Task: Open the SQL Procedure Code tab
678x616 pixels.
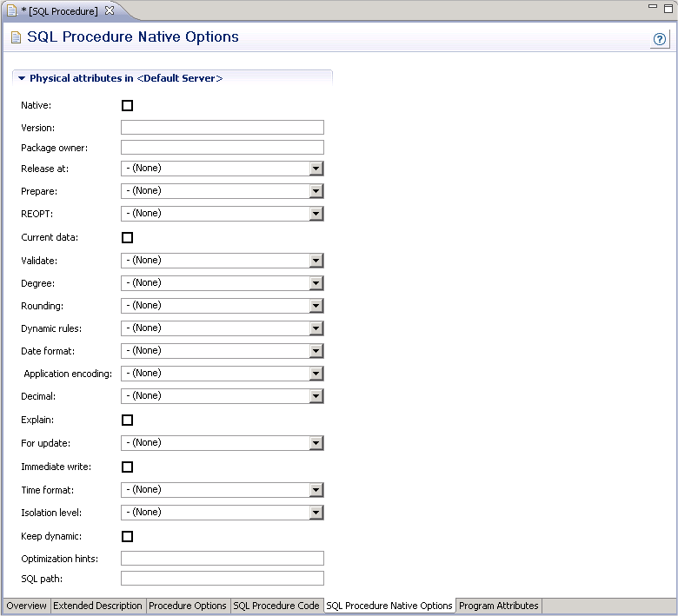Action: (x=276, y=606)
